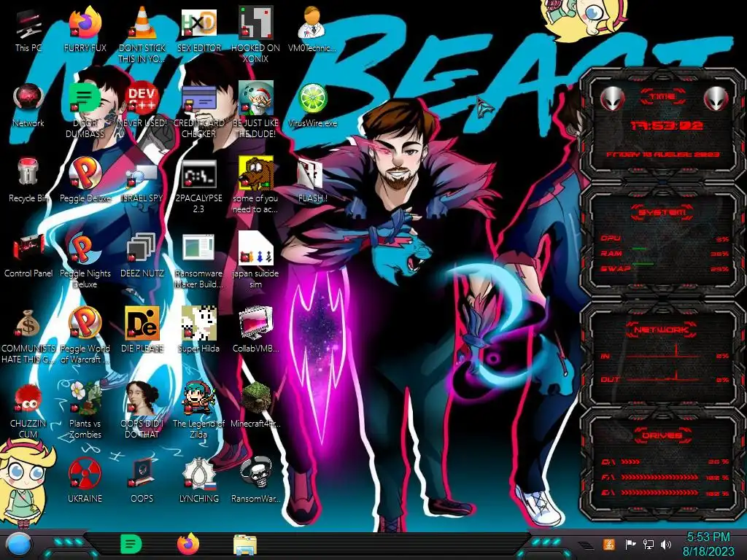Open the Network desktop icon
The height and width of the screenshot is (560, 747).
click(x=28, y=105)
